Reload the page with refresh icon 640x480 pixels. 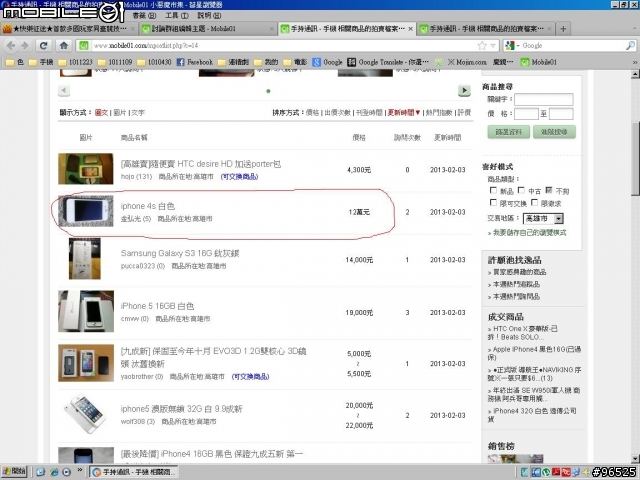tap(43, 45)
